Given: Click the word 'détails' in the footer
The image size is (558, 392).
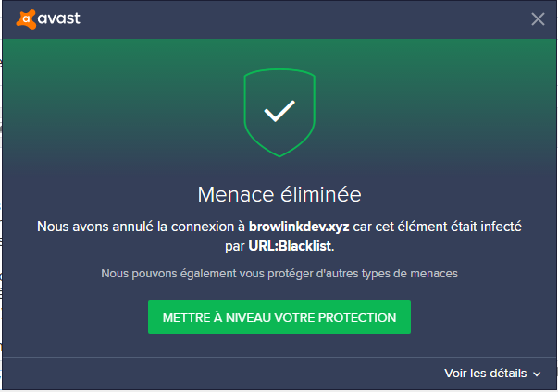Looking at the screenshot, I should 507,374.
